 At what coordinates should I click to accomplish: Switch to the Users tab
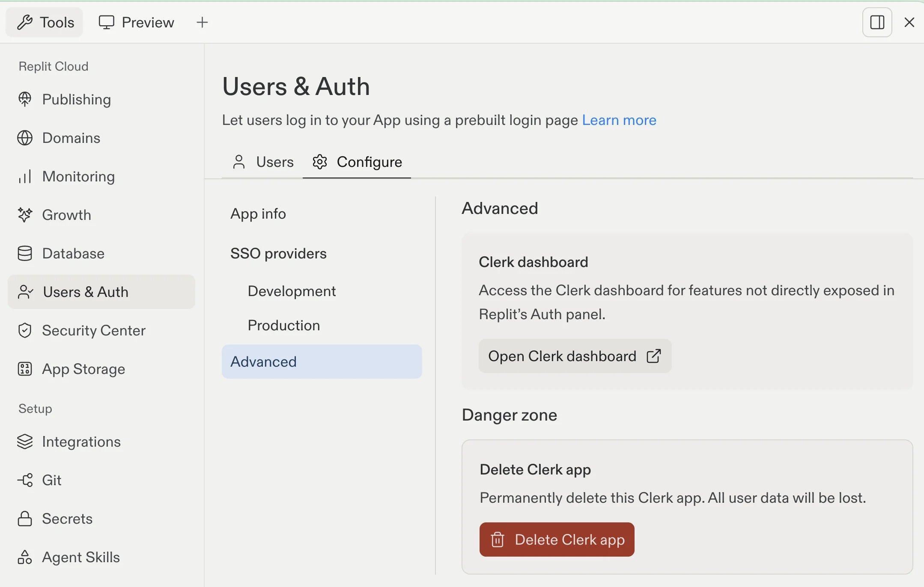click(262, 162)
